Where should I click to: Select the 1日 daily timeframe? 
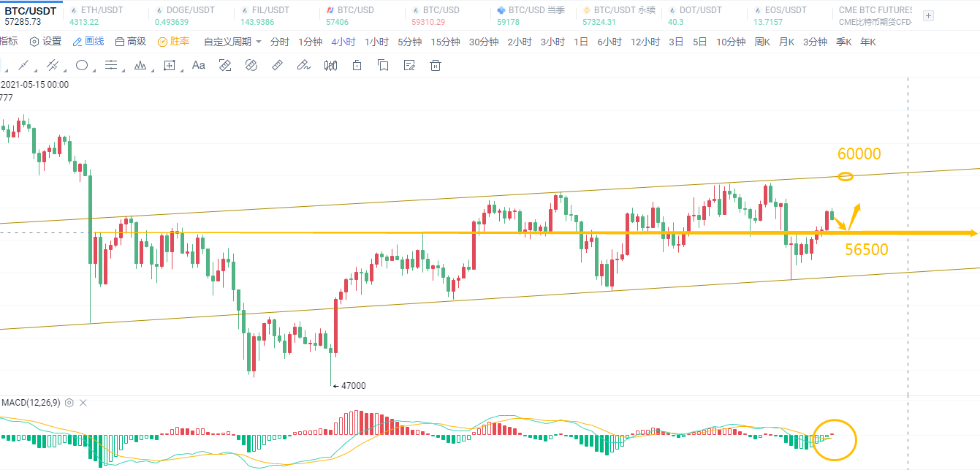click(x=581, y=42)
